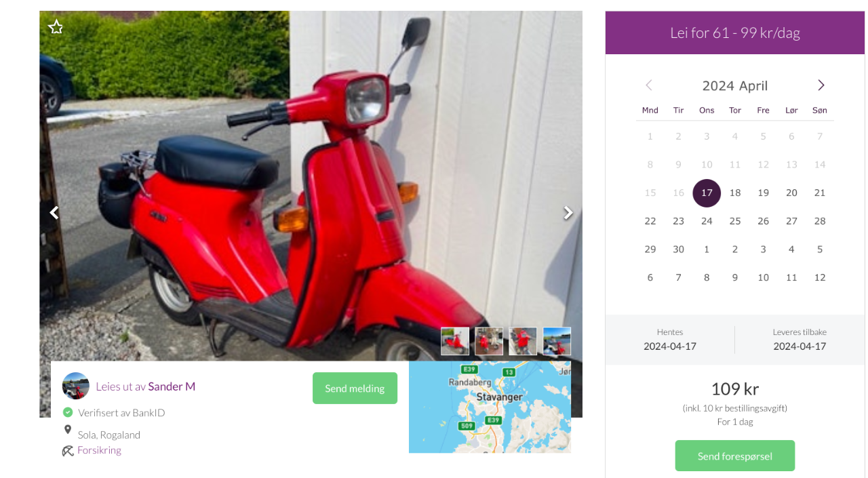This screenshot has width=868, height=478.
Task: Show the previous scooter photo
Action: click(x=54, y=213)
